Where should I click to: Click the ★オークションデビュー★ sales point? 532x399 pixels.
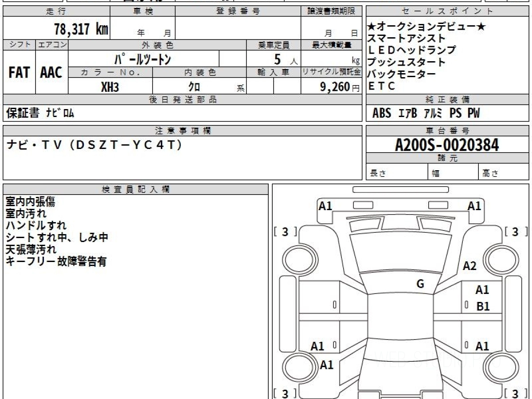tap(427, 27)
